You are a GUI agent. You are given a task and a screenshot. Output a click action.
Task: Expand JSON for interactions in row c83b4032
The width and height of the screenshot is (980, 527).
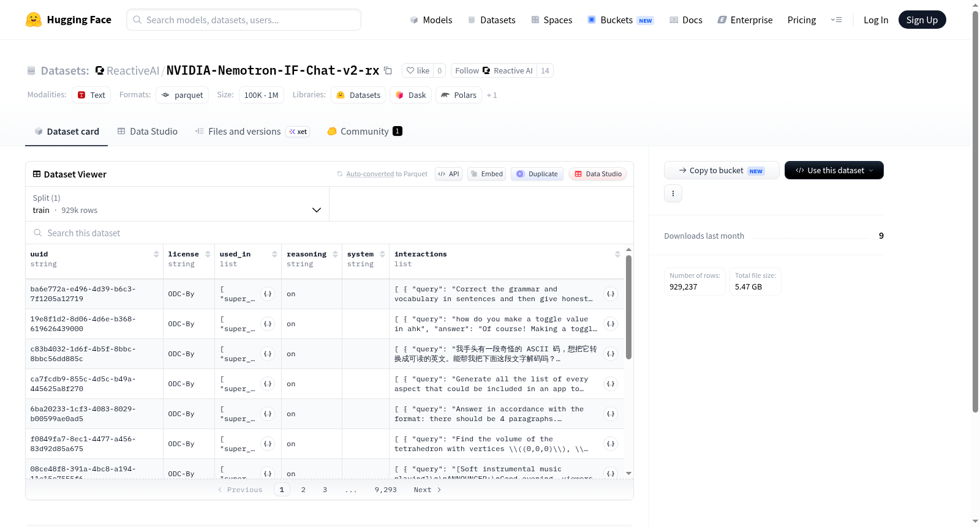(x=611, y=354)
